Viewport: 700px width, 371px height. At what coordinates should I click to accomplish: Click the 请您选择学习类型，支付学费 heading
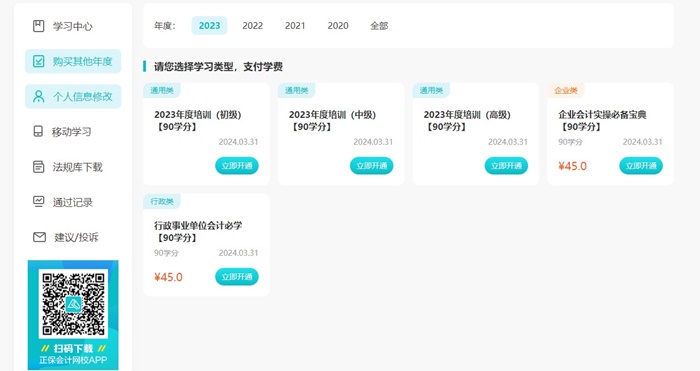point(218,67)
